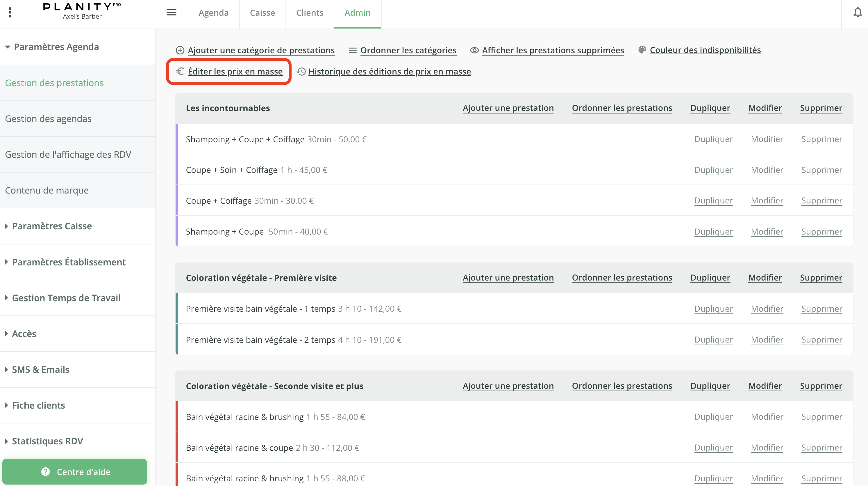Open the three-dot vertical menu
The width and height of the screenshot is (868, 486).
pyautogui.click(x=10, y=13)
